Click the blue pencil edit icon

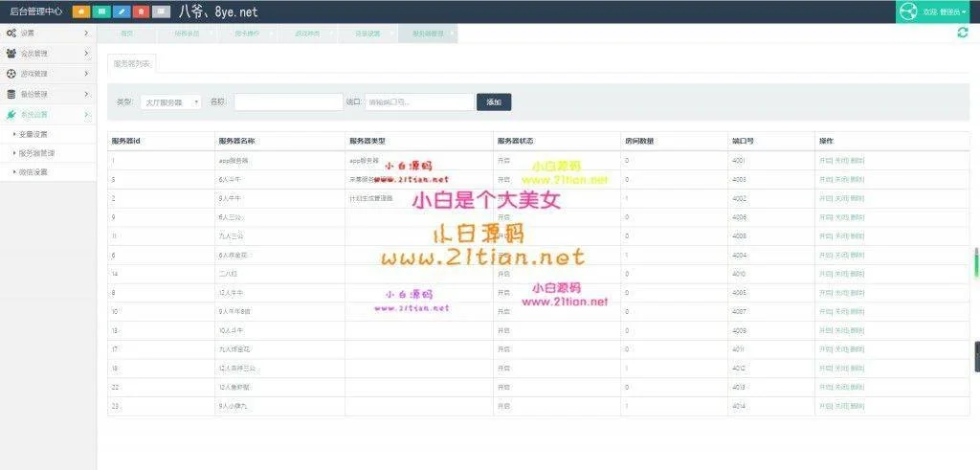(x=122, y=11)
